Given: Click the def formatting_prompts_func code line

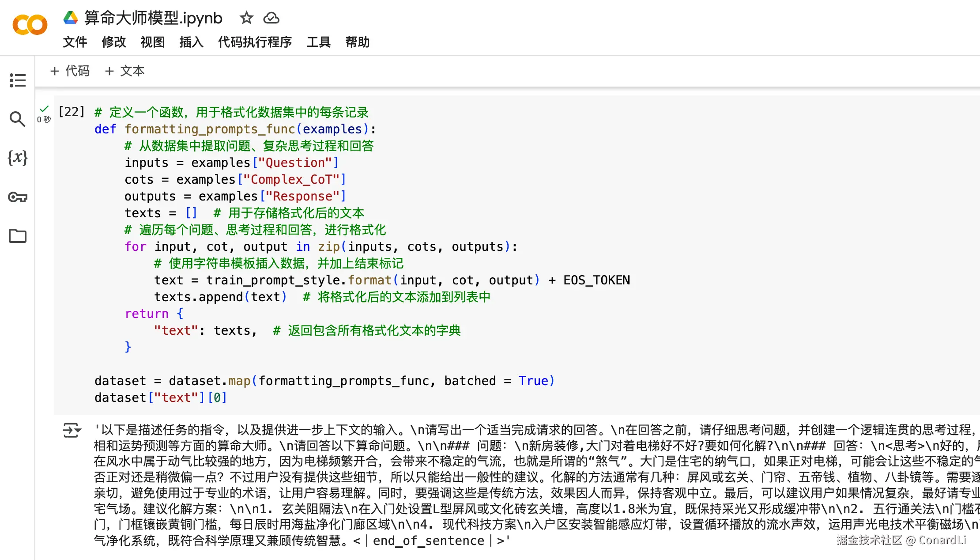Looking at the screenshot, I should coord(235,129).
